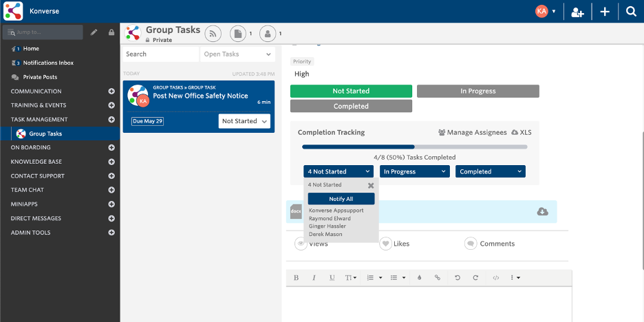The height and width of the screenshot is (322, 644).
Task: Open the Open Tasks filter dropdown
Action: point(237,54)
